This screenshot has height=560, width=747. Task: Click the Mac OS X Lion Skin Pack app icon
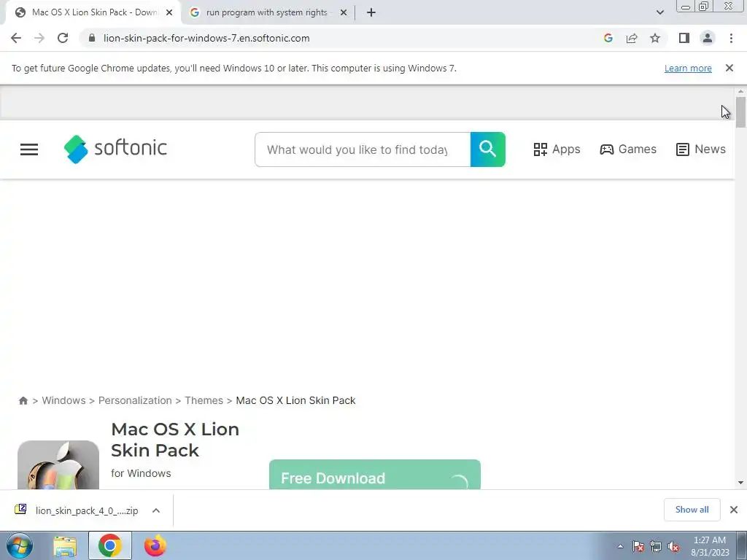pyautogui.click(x=58, y=465)
